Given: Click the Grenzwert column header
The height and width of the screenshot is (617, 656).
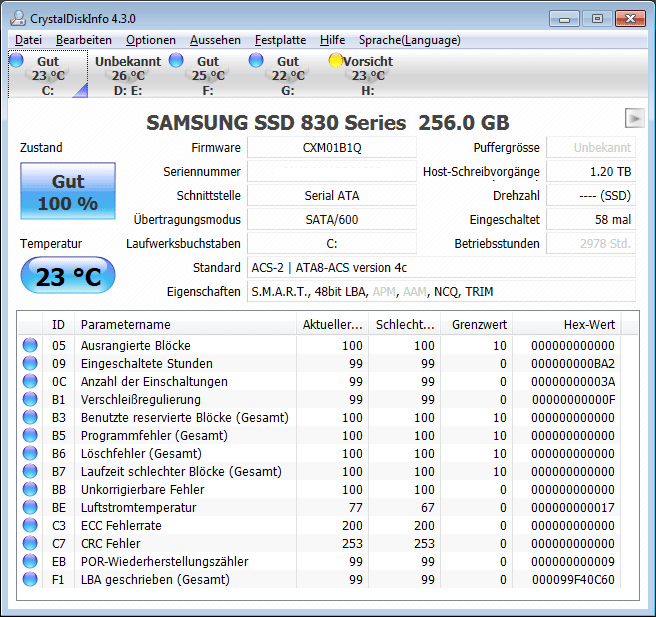Looking at the screenshot, I should (x=477, y=325).
